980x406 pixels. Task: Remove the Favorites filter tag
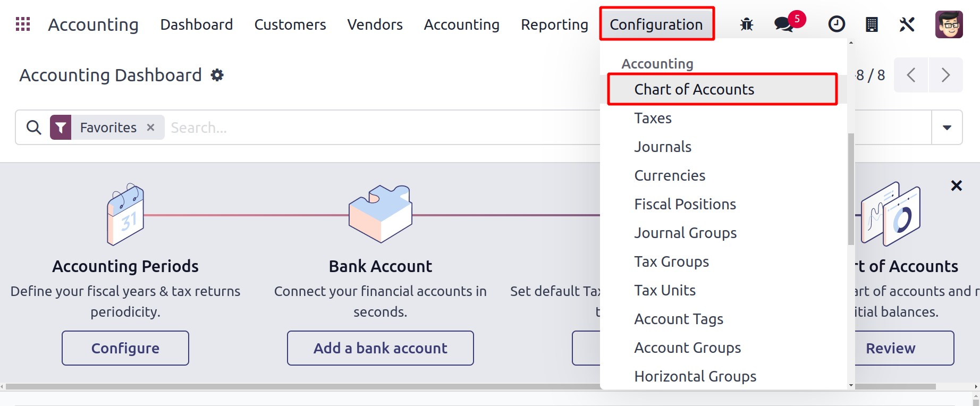[151, 128]
